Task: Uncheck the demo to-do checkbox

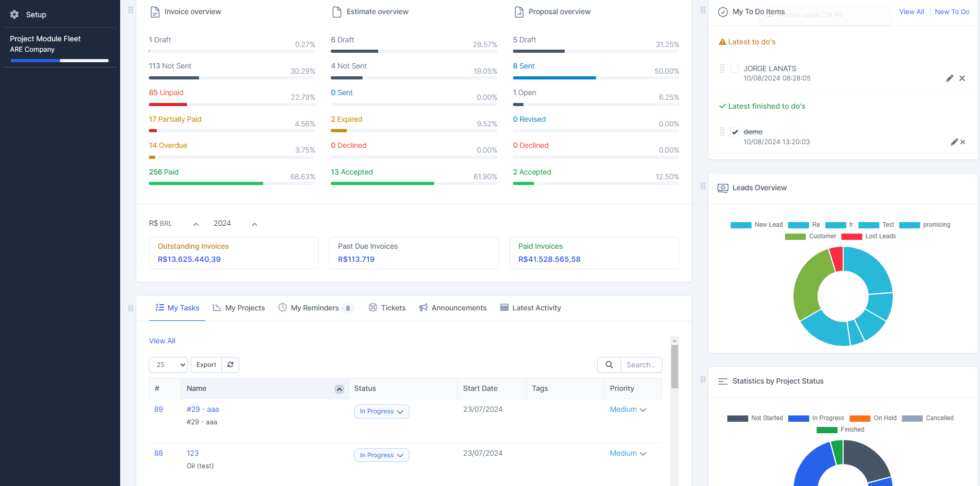Action: [x=735, y=132]
